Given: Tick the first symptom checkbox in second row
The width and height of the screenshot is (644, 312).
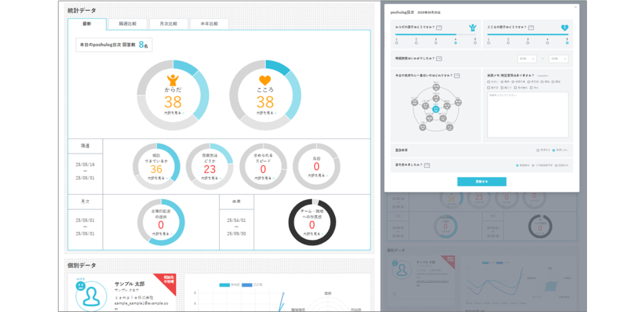Looking at the screenshot, I should tap(489, 87).
